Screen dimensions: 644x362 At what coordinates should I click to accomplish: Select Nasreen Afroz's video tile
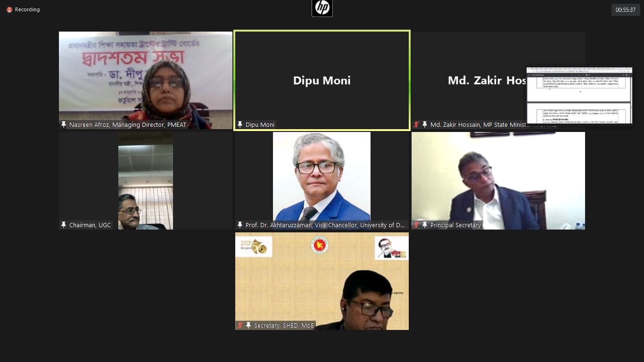coord(146,80)
